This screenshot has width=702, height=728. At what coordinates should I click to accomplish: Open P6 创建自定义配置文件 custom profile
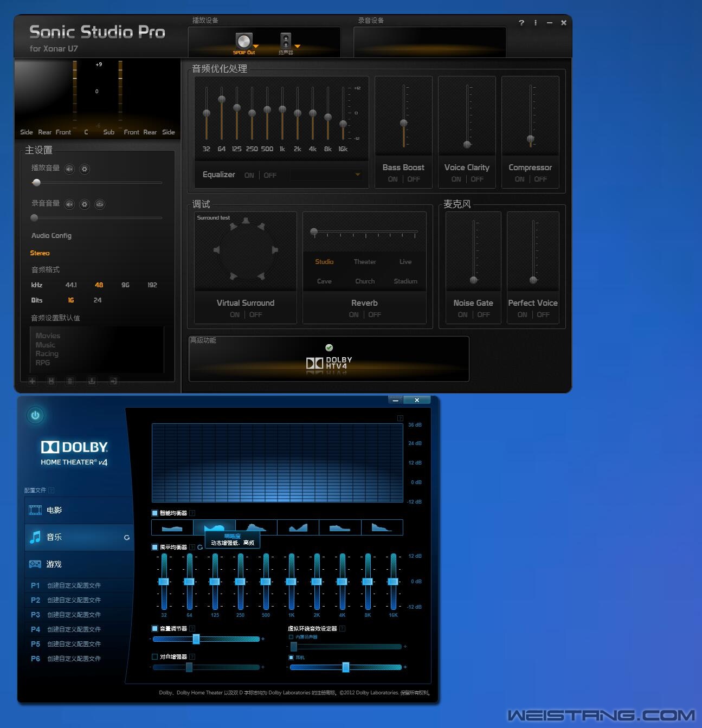click(79, 659)
